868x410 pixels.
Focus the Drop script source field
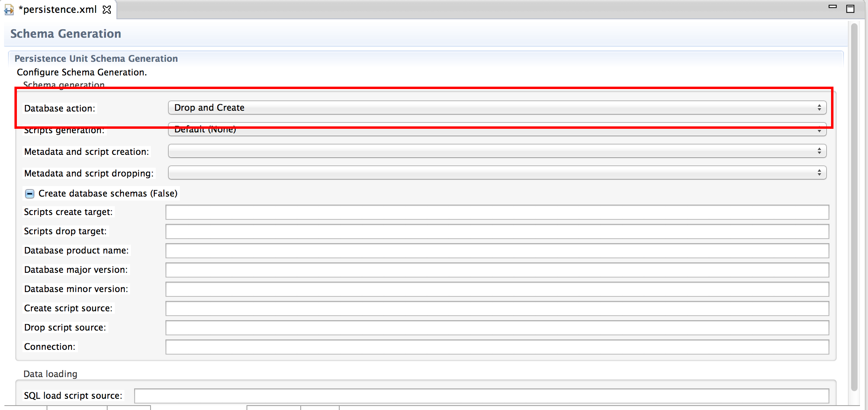[497, 328]
